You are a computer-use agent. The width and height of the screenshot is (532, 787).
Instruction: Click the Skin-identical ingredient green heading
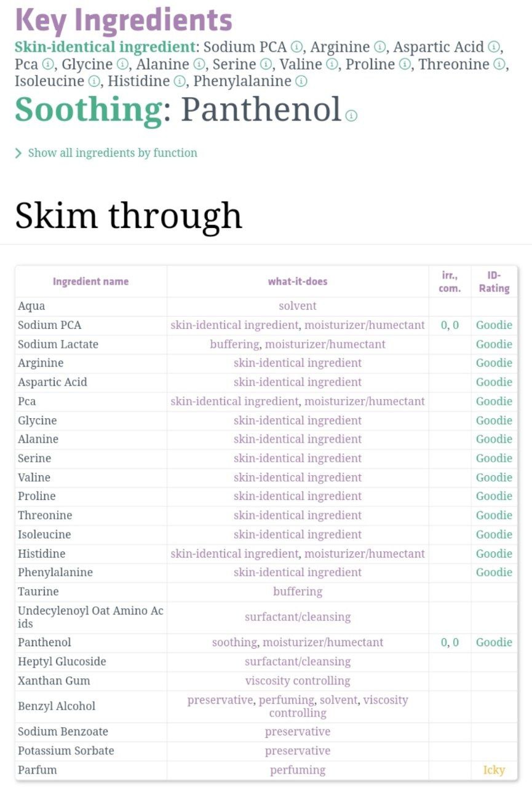tap(105, 47)
